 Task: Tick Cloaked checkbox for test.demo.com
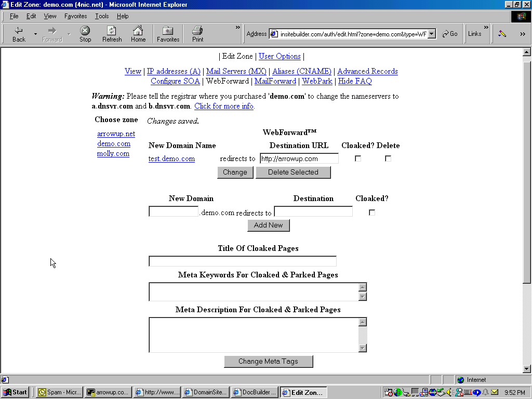pos(357,158)
